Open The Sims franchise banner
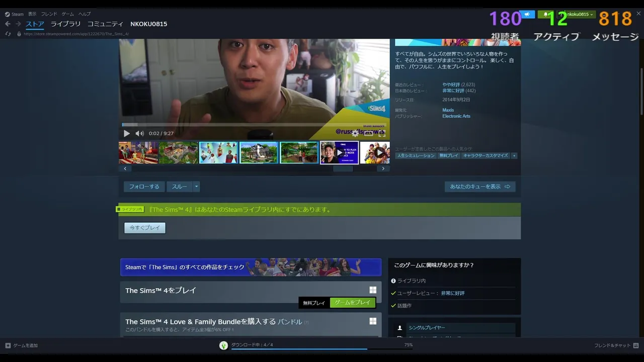 click(251, 267)
